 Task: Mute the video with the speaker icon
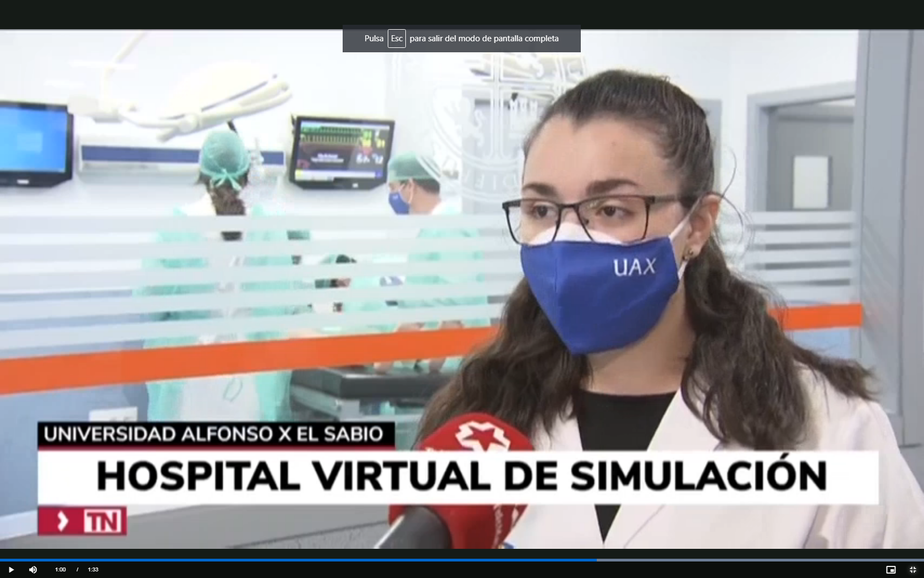pyautogui.click(x=33, y=570)
